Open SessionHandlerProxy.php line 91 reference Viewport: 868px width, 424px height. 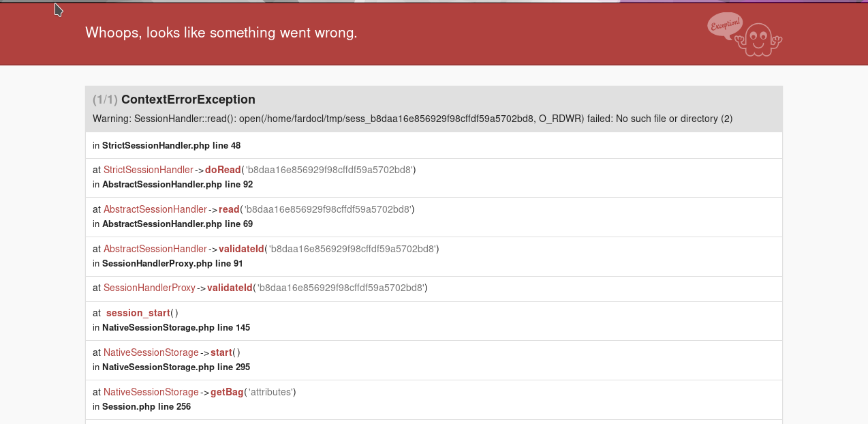172,264
